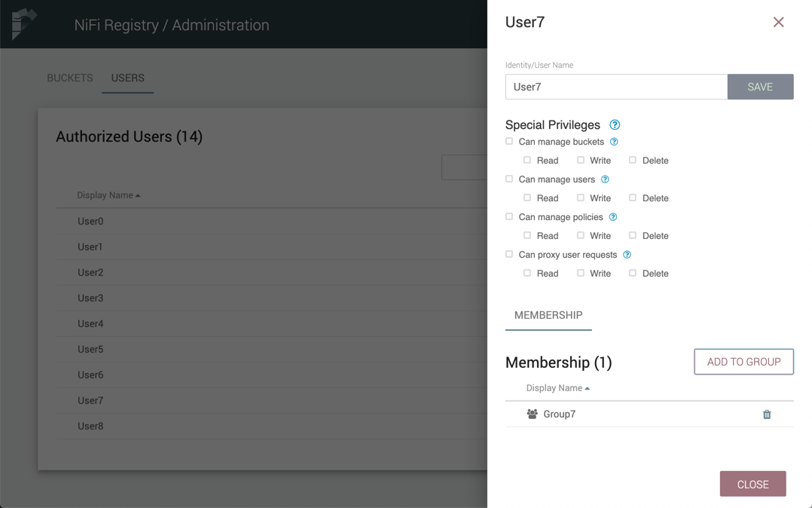This screenshot has width=812, height=508.
Task: Switch to the BUCKETS tab
Action: (70, 78)
